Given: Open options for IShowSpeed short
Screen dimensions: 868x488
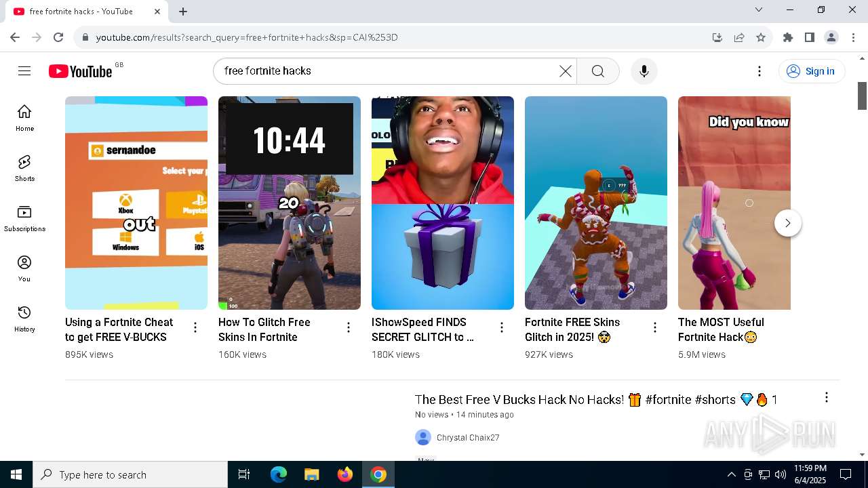Looking at the screenshot, I should [x=502, y=328].
